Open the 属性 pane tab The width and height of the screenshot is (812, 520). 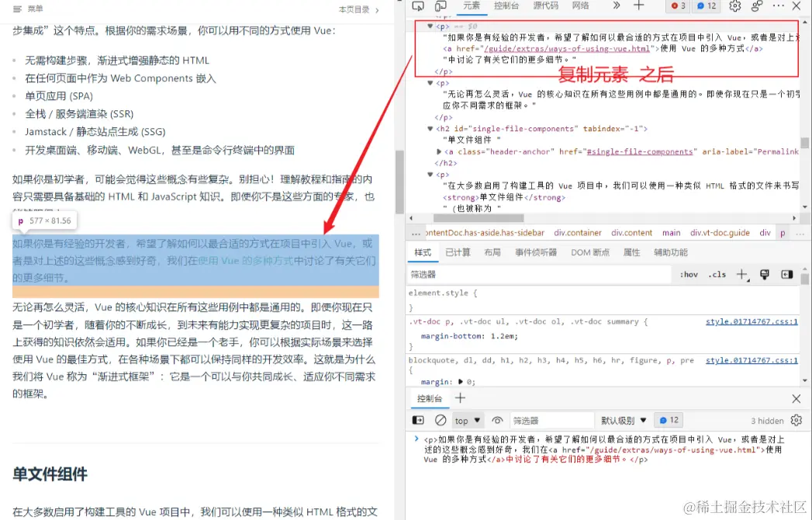click(631, 252)
